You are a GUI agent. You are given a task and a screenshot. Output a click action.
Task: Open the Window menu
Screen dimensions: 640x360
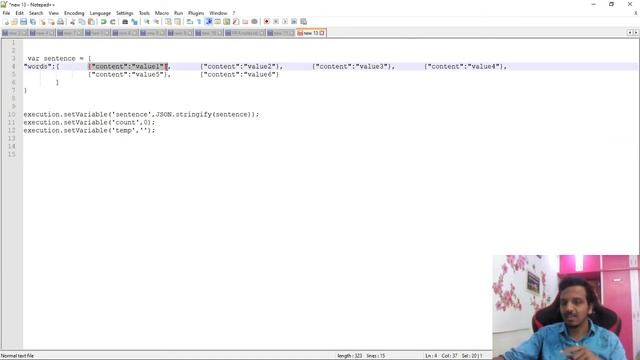218,13
